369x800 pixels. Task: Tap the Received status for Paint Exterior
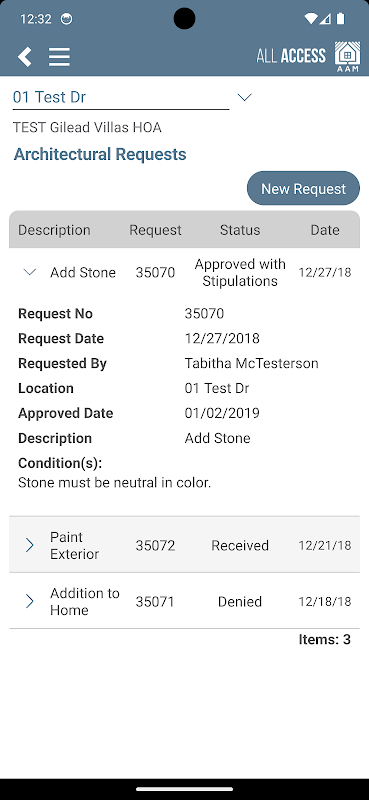[240, 545]
